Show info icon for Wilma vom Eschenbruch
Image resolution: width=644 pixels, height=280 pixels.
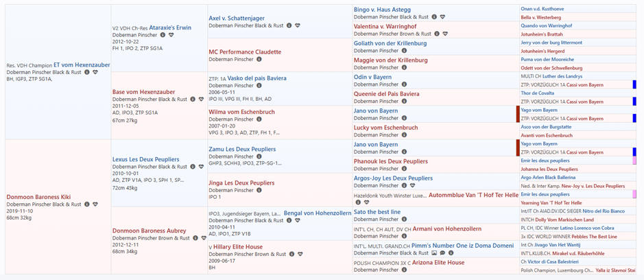tap(259, 119)
